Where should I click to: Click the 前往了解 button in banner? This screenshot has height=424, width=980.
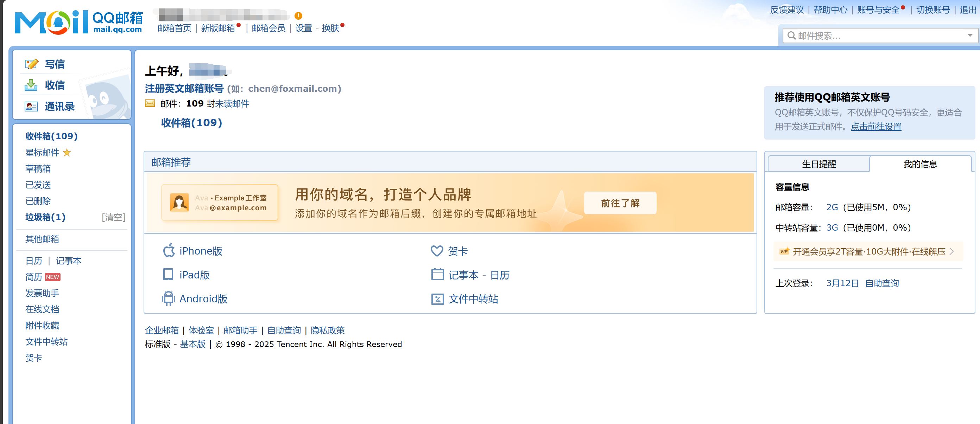coord(620,203)
